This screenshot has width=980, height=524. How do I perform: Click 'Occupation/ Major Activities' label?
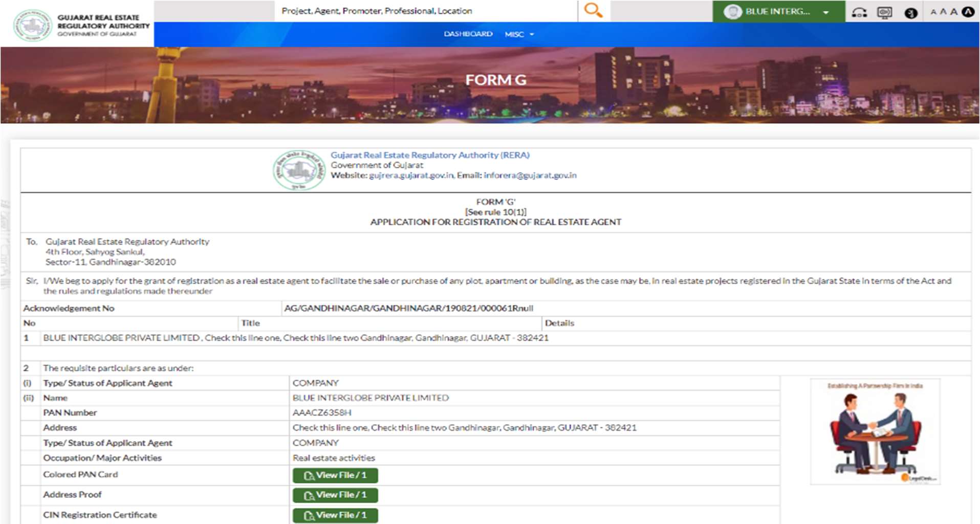(x=102, y=458)
